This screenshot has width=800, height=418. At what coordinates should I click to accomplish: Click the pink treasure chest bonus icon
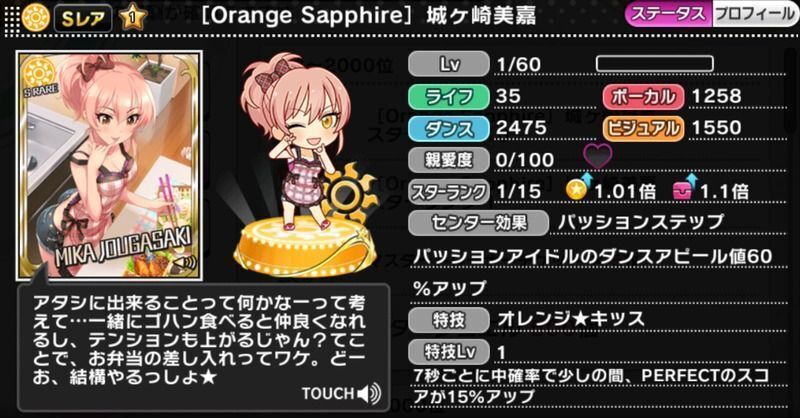click(684, 188)
